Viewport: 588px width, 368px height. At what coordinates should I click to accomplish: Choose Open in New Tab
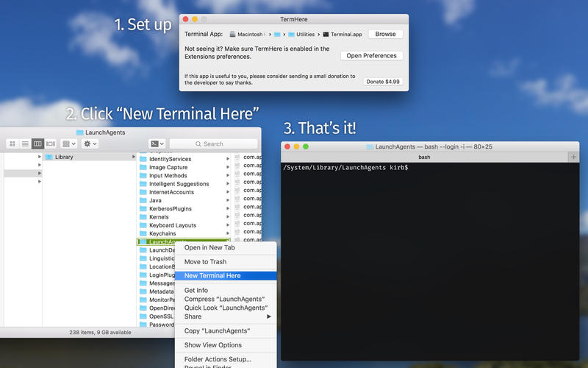pos(226,247)
